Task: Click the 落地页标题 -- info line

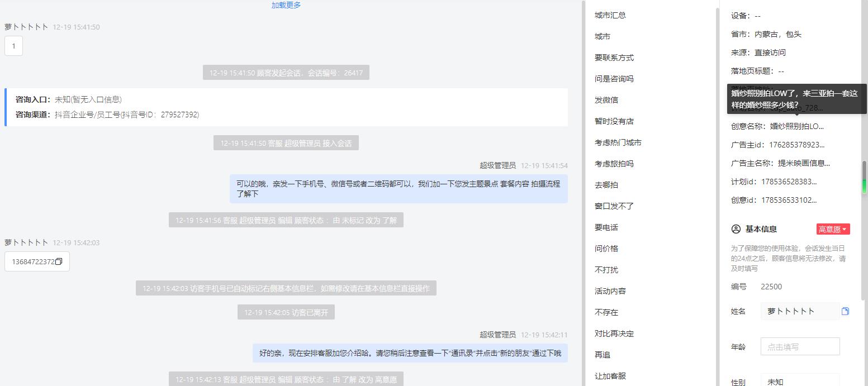Action: 757,71
